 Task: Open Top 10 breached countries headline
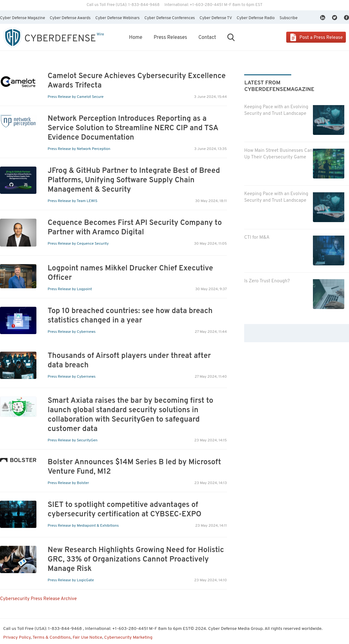point(130,315)
